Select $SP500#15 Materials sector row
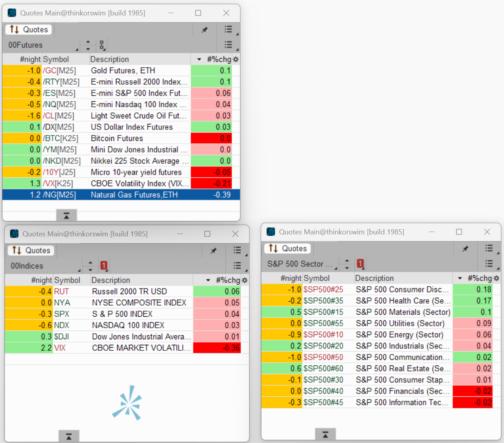The width and height of the screenshot is (504, 443). [x=381, y=312]
